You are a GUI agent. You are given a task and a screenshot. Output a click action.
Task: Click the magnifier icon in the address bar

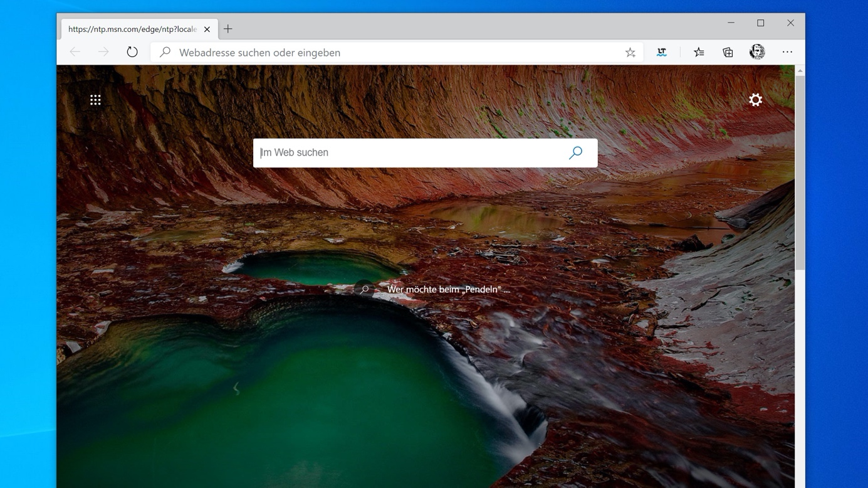pyautogui.click(x=165, y=52)
